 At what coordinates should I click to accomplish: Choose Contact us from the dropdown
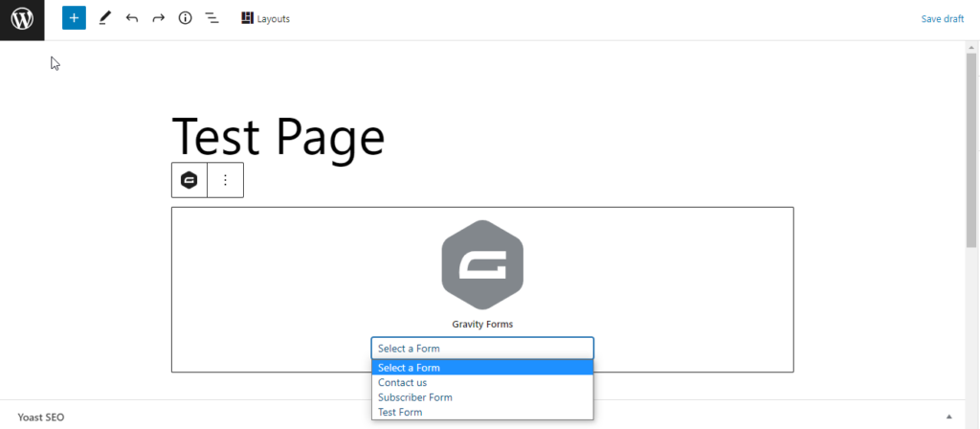click(482, 383)
